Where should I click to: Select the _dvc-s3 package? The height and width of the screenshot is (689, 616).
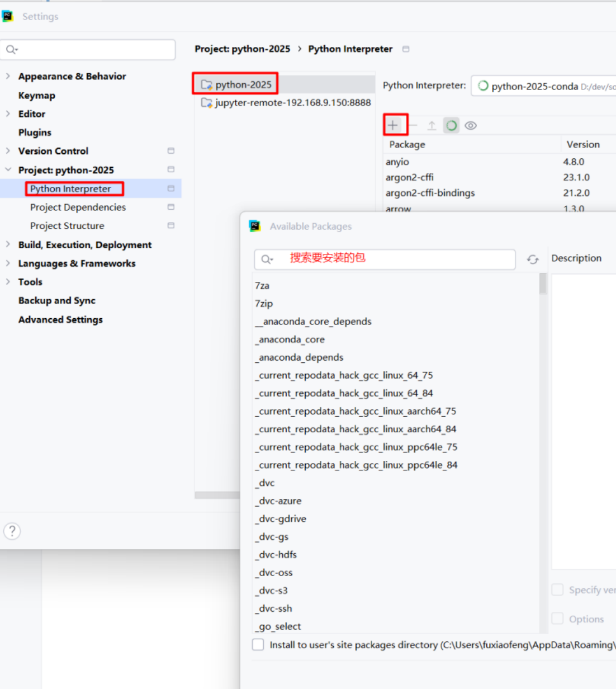(x=396, y=590)
